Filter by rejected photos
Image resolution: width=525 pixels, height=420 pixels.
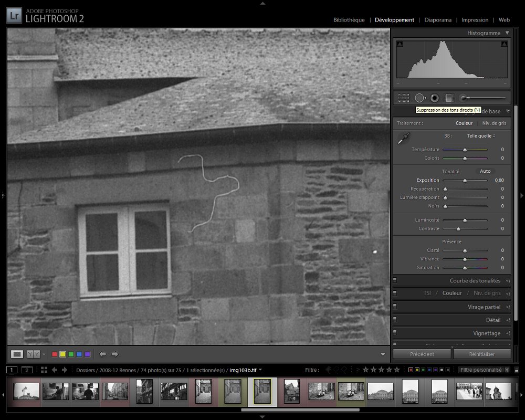344,370
